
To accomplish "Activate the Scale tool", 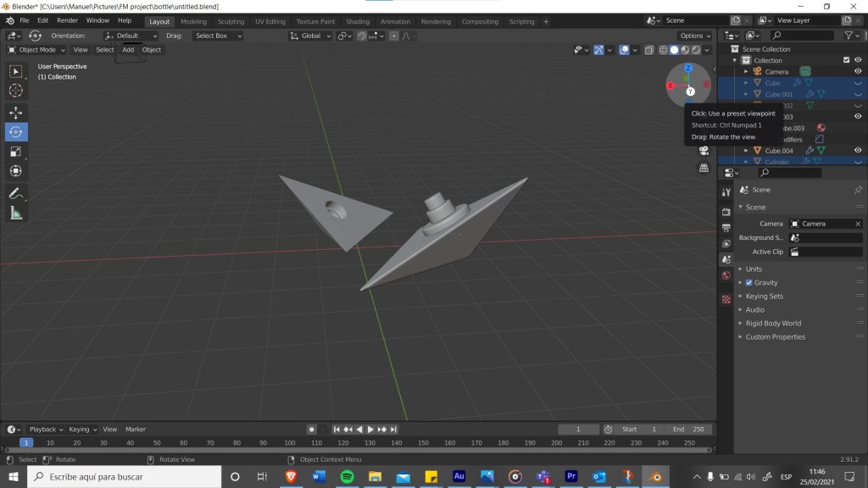I will point(16,152).
